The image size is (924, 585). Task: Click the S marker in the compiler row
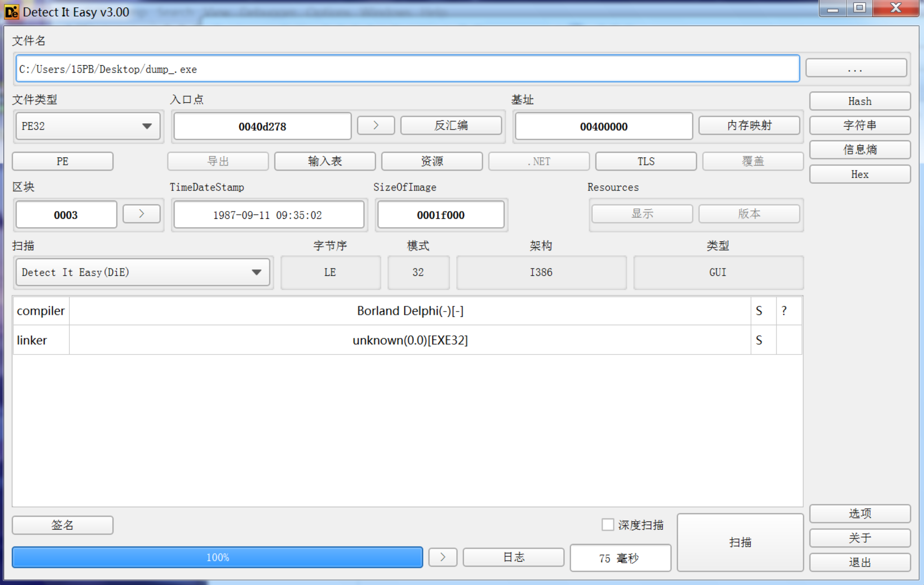(x=759, y=311)
